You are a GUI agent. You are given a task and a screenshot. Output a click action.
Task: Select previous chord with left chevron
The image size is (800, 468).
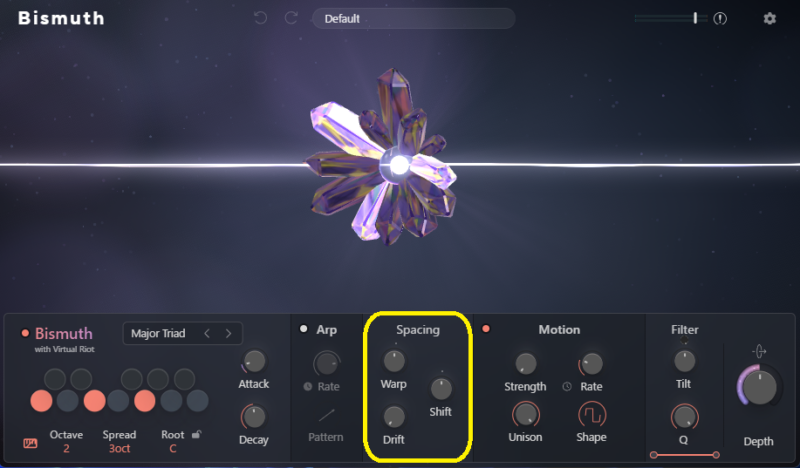207,333
